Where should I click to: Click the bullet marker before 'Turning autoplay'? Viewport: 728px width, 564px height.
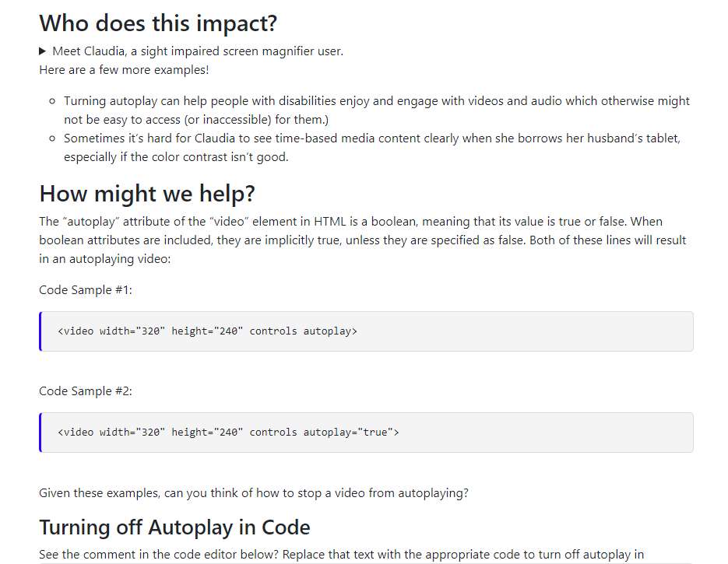[51, 101]
